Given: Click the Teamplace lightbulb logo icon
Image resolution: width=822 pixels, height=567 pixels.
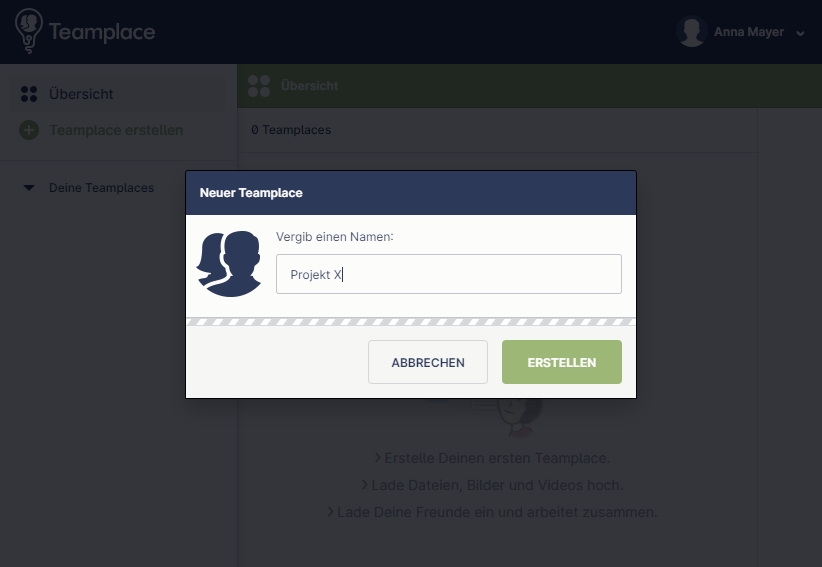Looking at the screenshot, I should [x=28, y=30].
